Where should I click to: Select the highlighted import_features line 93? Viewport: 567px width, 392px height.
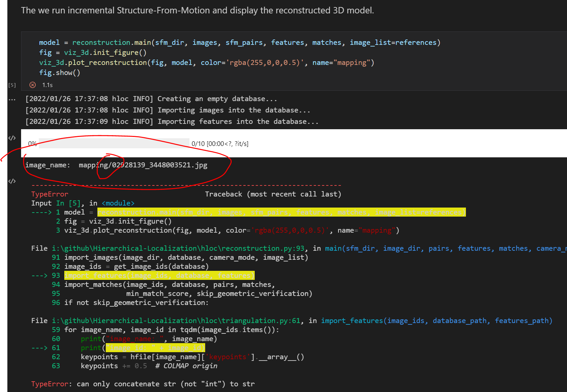click(x=159, y=275)
